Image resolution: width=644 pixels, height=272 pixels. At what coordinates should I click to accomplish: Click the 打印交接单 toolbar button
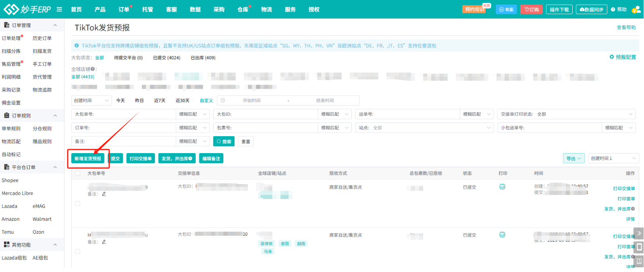141,158
